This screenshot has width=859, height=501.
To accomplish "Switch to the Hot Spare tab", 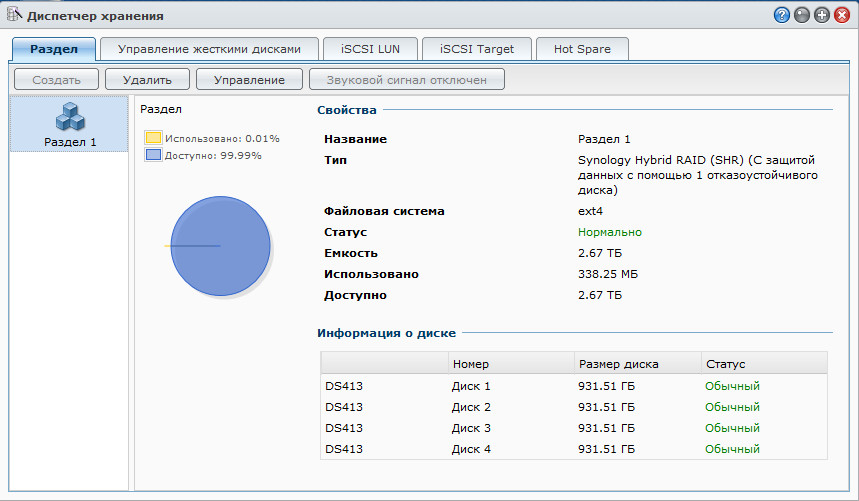I will pyautogui.click(x=582, y=48).
